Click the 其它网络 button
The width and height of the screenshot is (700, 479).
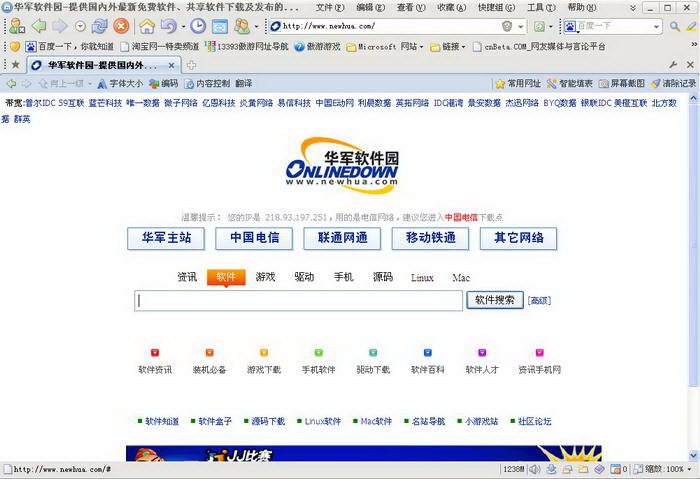pos(519,238)
